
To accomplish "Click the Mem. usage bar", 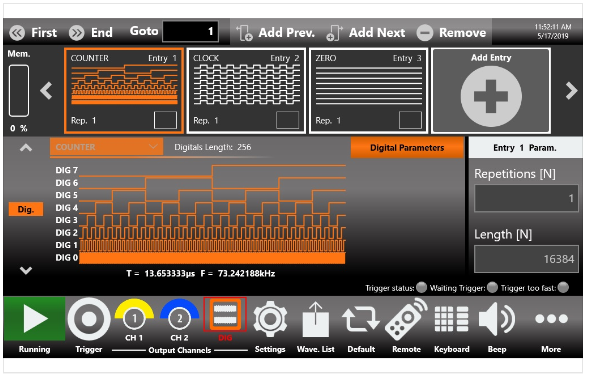I will click(x=19, y=90).
